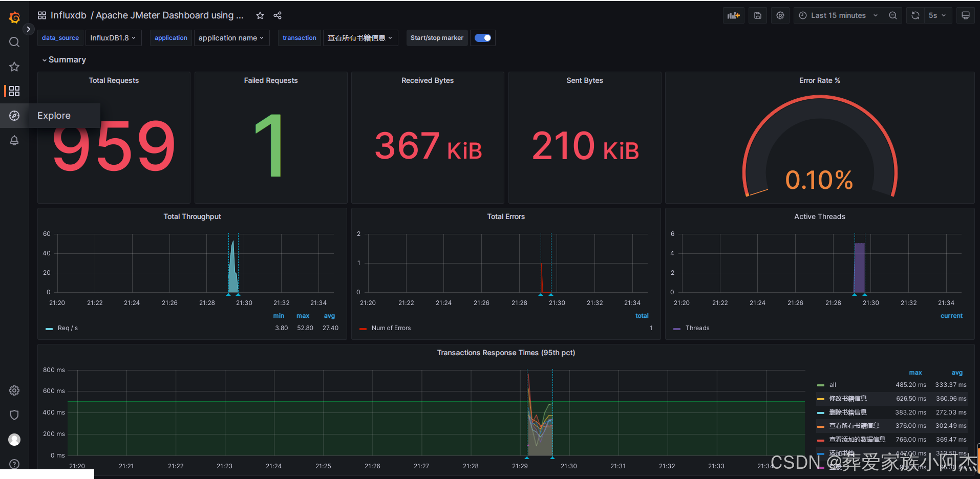The image size is (980, 479).
Task: Open the Error Rate % panel title
Action: 820,80
